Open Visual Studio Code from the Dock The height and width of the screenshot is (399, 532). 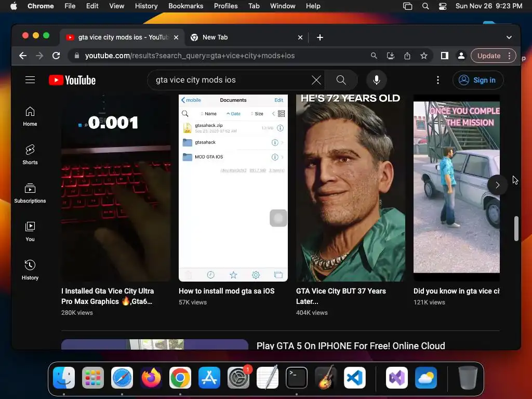coord(354,378)
